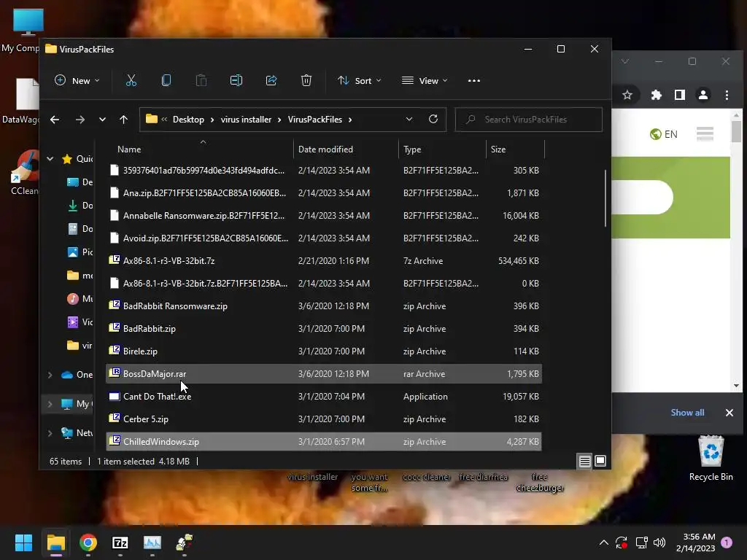Image resolution: width=747 pixels, height=560 pixels.
Task: Click the Rename icon in toolbar
Action: tap(236, 80)
